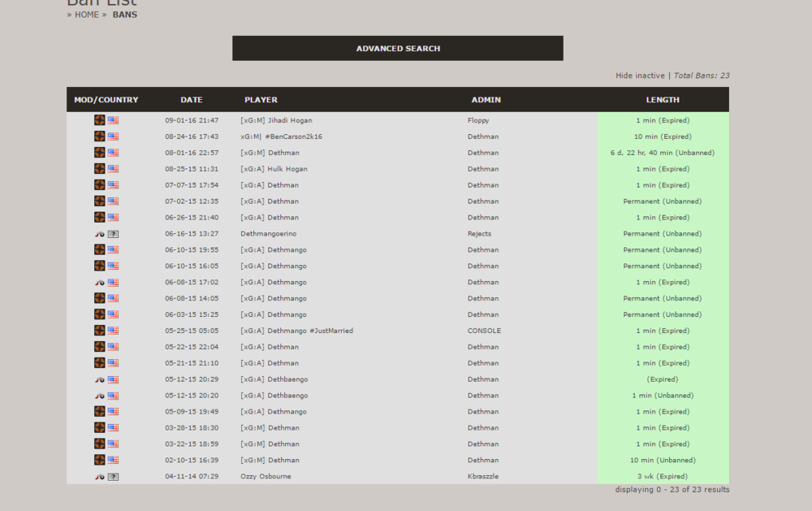
Task: Click the date 04-11-14 07:29
Action: point(192,476)
